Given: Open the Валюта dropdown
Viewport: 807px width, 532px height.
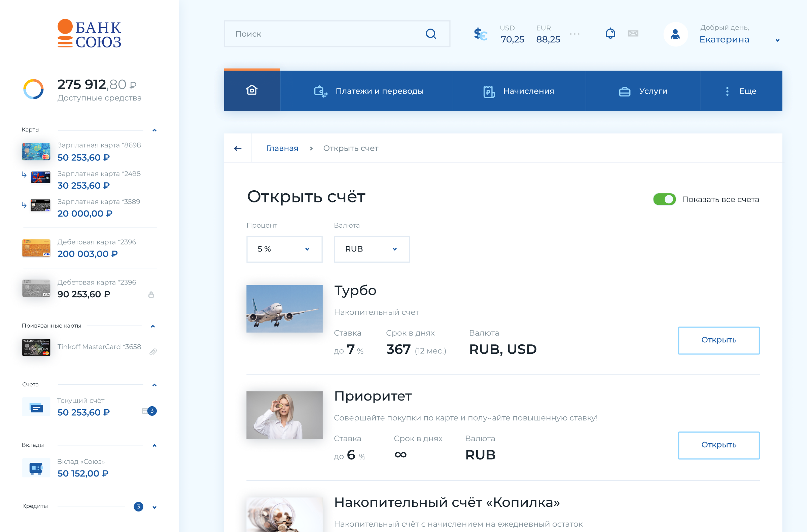Looking at the screenshot, I should click(x=372, y=249).
